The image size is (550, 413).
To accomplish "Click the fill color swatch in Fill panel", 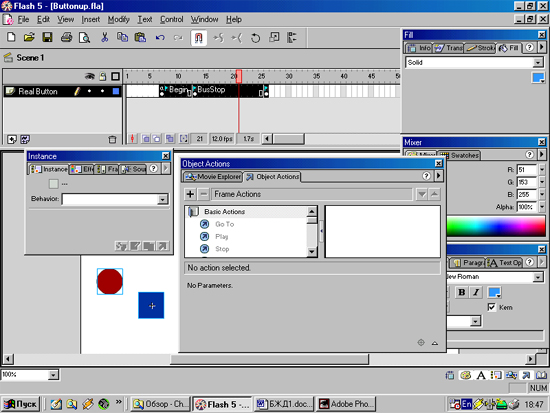I will (x=538, y=78).
